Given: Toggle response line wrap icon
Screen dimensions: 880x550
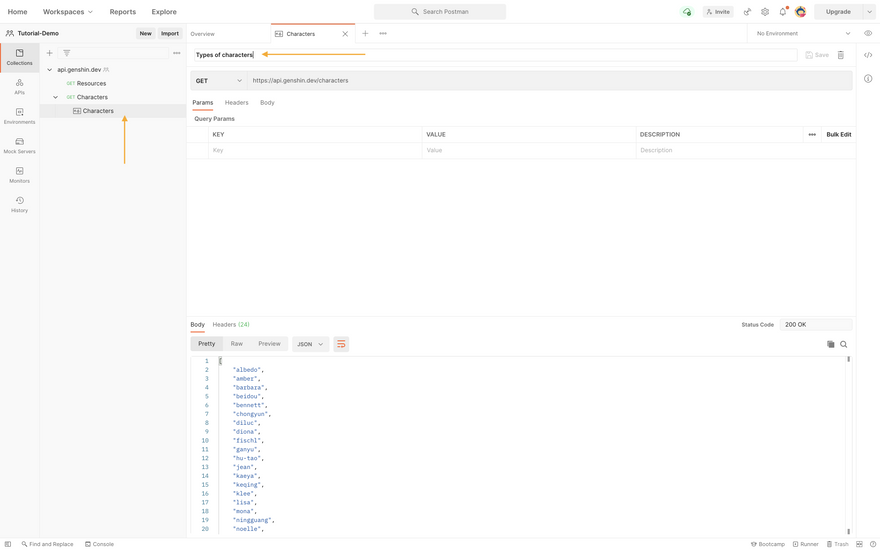Looking at the screenshot, I should (x=341, y=344).
